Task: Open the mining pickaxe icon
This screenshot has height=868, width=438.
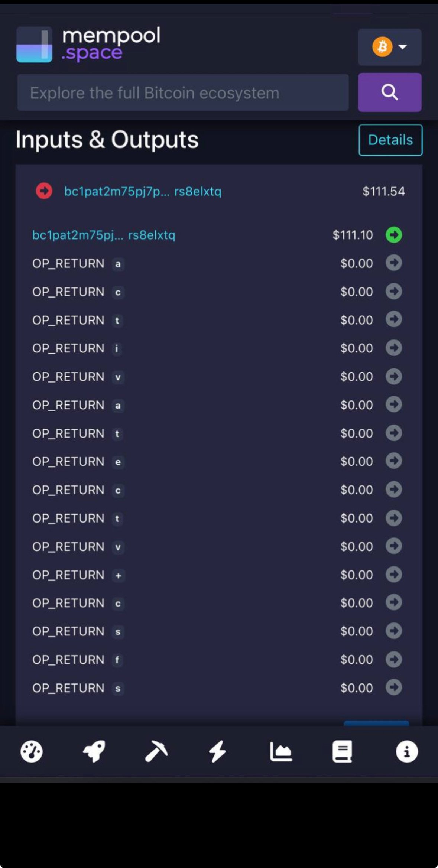Action: coord(156,752)
